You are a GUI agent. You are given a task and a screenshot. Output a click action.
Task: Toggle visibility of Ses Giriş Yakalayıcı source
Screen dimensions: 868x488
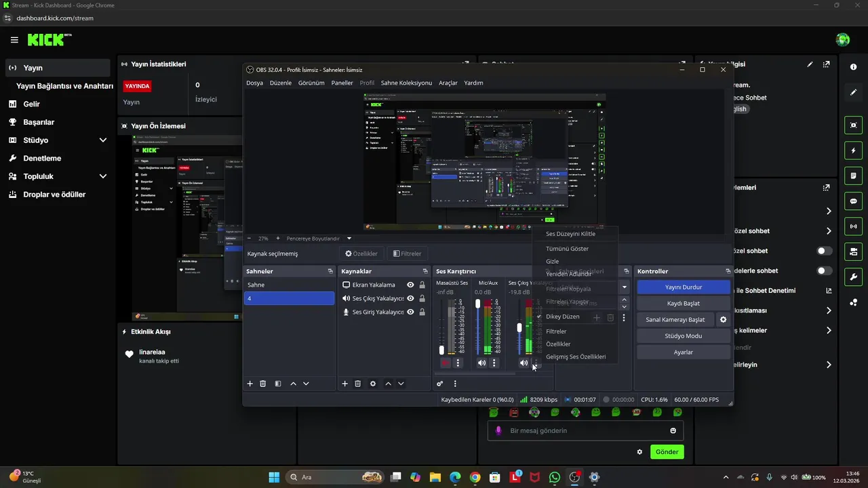[410, 312]
